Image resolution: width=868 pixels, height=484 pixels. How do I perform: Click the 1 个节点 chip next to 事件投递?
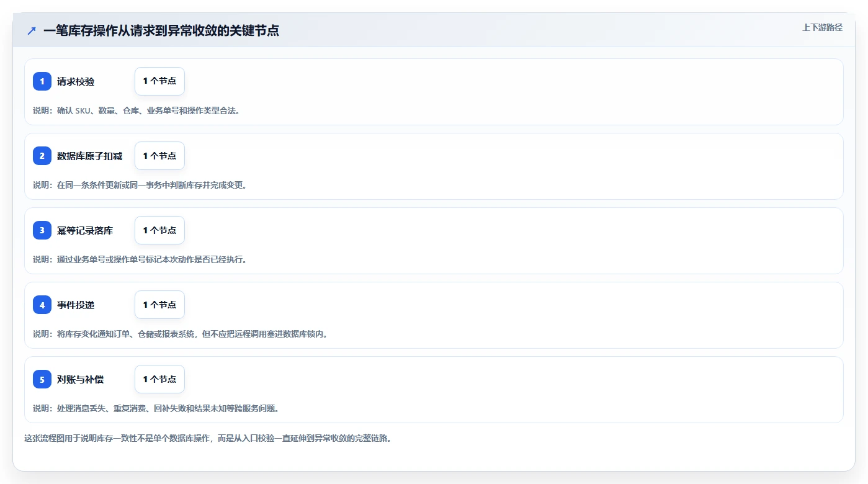click(x=159, y=305)
